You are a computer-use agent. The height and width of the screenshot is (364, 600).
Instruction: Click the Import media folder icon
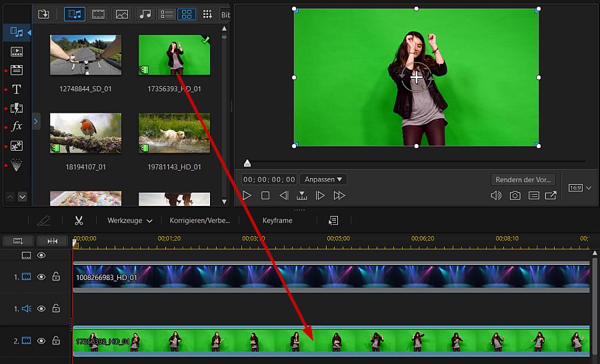tap(43, 14)
